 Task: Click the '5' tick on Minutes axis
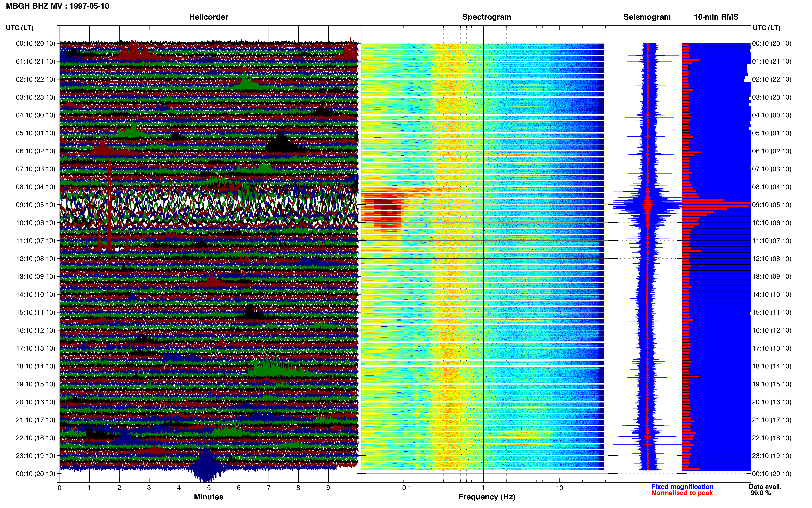click(209, 488)
